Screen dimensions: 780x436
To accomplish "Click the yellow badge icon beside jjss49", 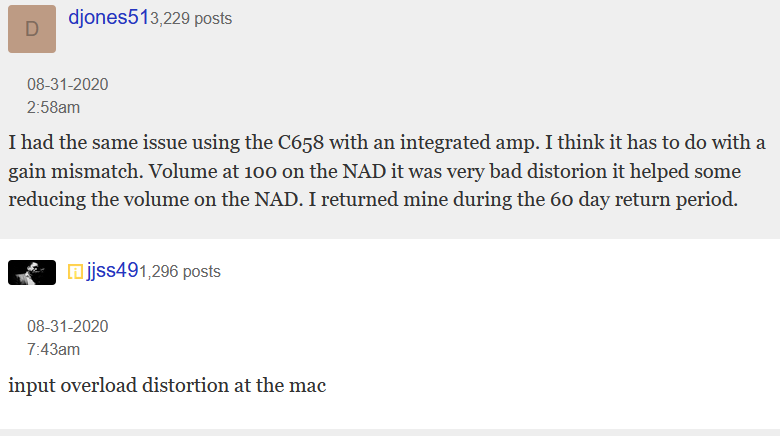I will point(75,272).
